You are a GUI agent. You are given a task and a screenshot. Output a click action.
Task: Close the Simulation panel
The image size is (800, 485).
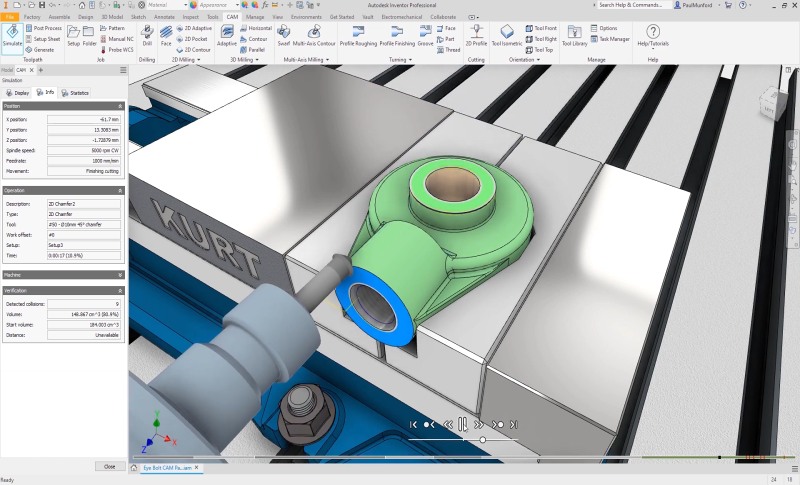110,466
